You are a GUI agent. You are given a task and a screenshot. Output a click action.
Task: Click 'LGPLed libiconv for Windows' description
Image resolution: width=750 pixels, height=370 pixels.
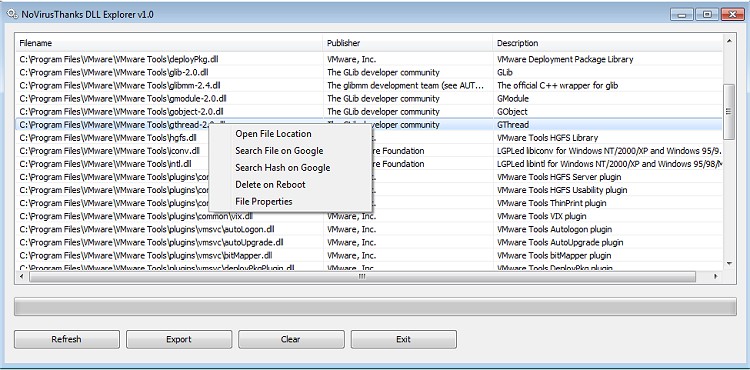point(609,151)
